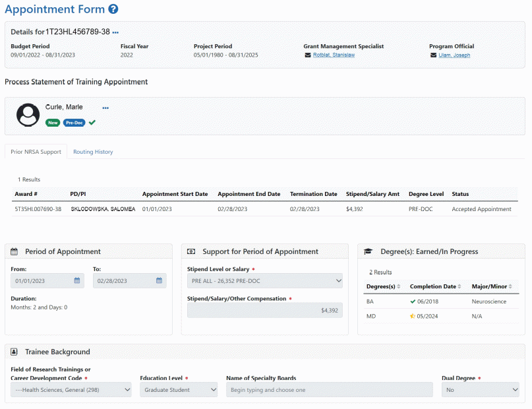Click the Name of Specialty Boards field
Image resolution: width=532 pixels, height=409 pixels.
click(329, 390)
